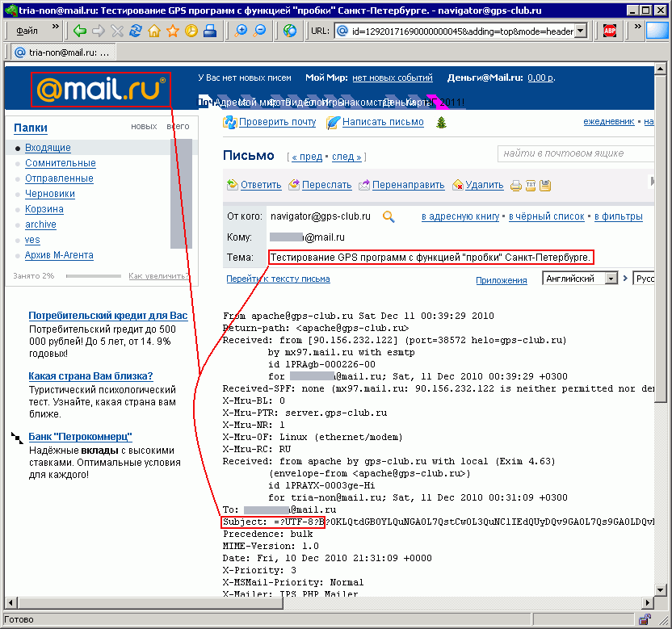This screenshot has height=629, width=672.
Task: Click the Ответить reply link
Action: pyautogui.click(x=261, y=185)
